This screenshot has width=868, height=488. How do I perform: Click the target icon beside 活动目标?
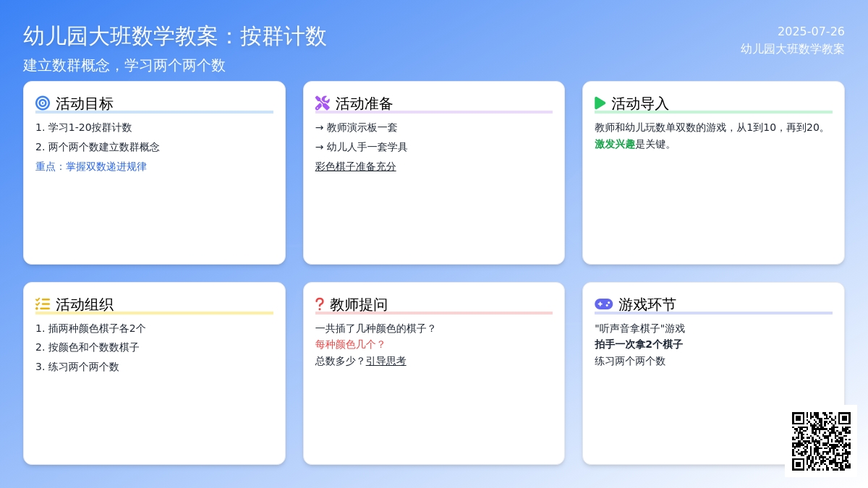[43, 103]
